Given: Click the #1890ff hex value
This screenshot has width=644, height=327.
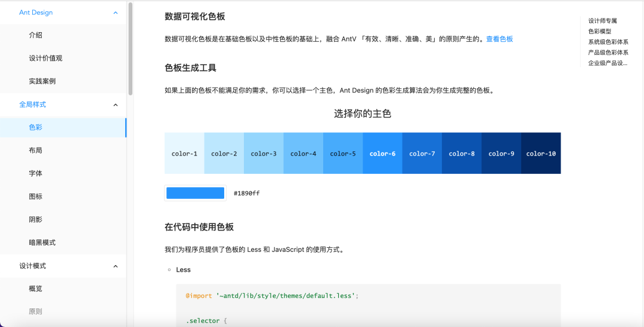Looking at the screenshot, I should coord(246,193).
